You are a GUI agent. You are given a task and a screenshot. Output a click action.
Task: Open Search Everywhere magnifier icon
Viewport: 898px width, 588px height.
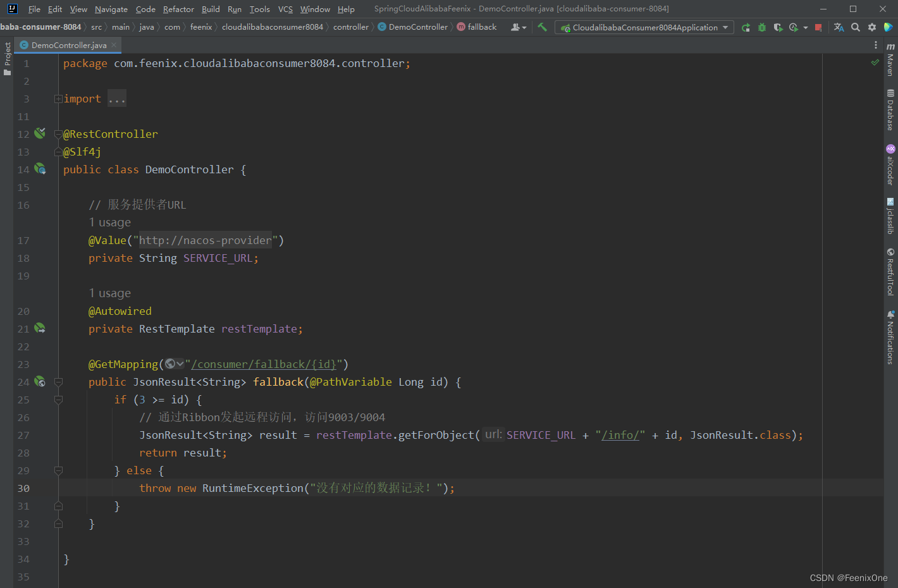[x=856, y=27]
